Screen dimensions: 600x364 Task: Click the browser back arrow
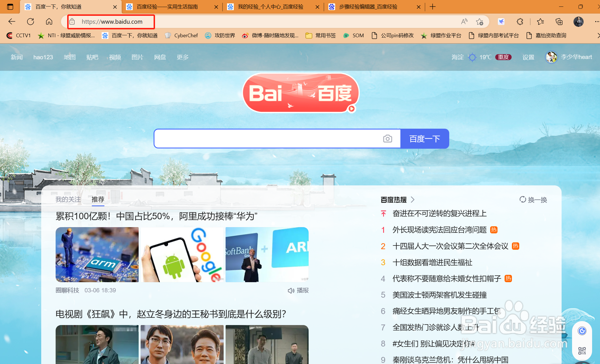click(12, 21)
